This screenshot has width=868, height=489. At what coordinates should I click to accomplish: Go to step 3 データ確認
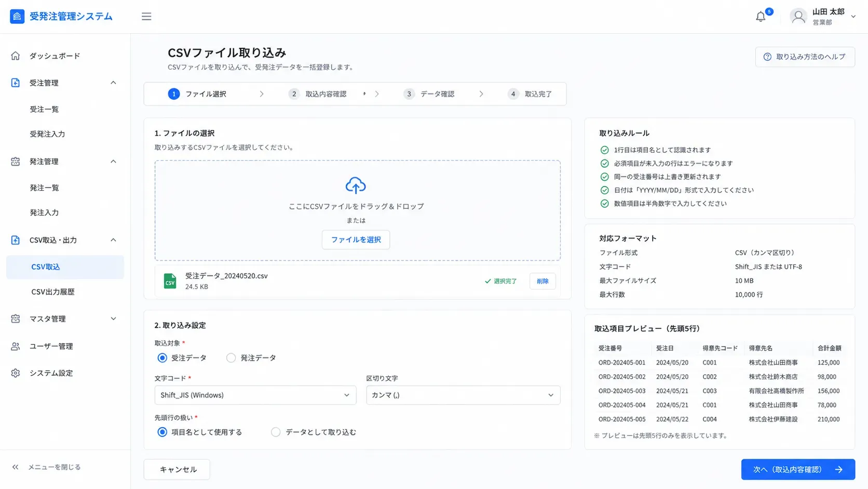point(429,94)
